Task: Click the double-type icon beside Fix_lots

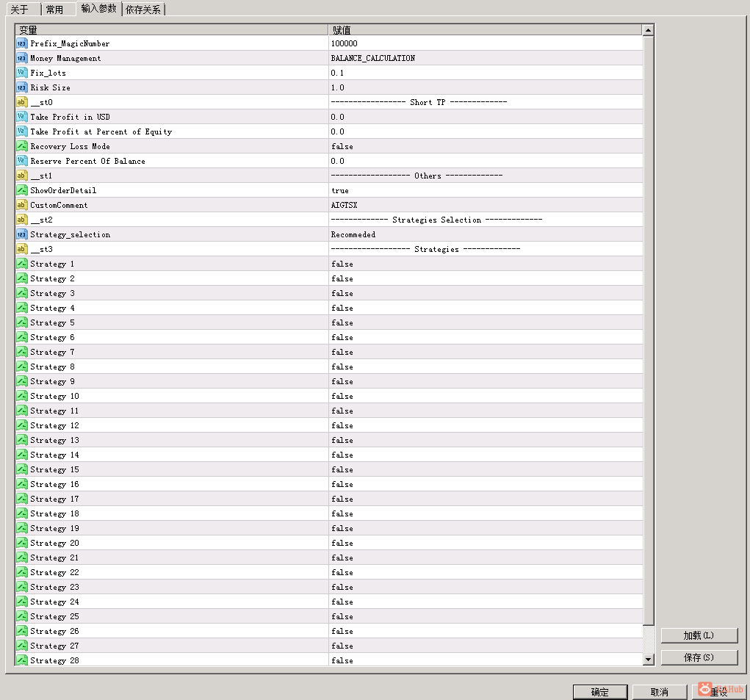Action: [x=22, y=73]
